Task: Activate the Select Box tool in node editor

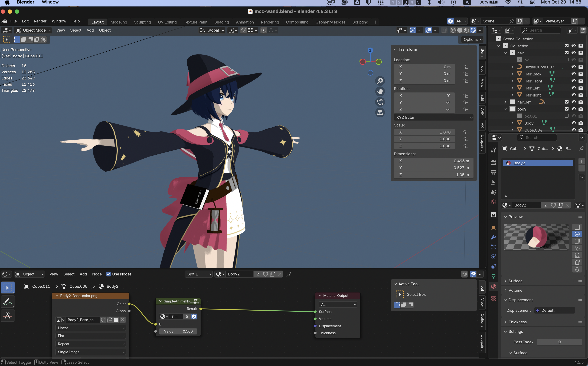Action: (x=8, y=288)
